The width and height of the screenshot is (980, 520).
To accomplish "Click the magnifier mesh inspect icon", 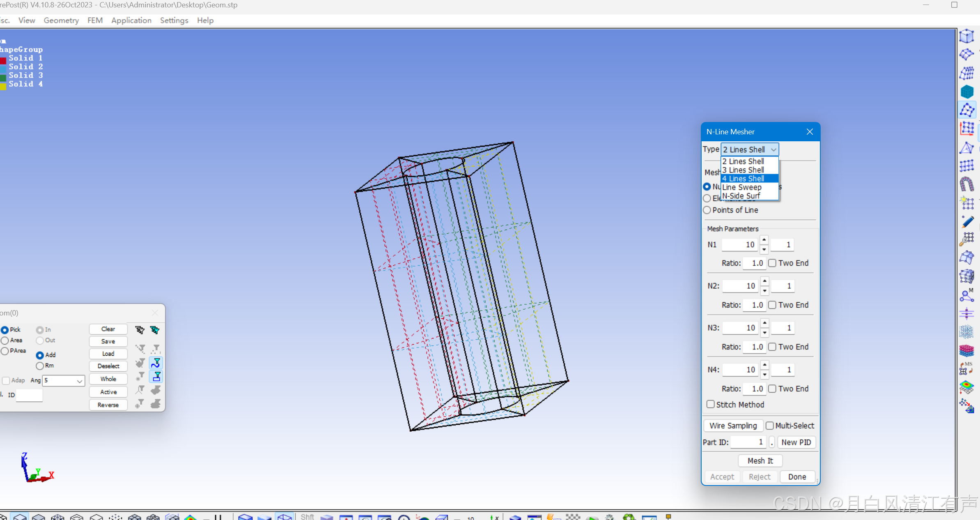I will pyautogui.click(x=967, y=239).
